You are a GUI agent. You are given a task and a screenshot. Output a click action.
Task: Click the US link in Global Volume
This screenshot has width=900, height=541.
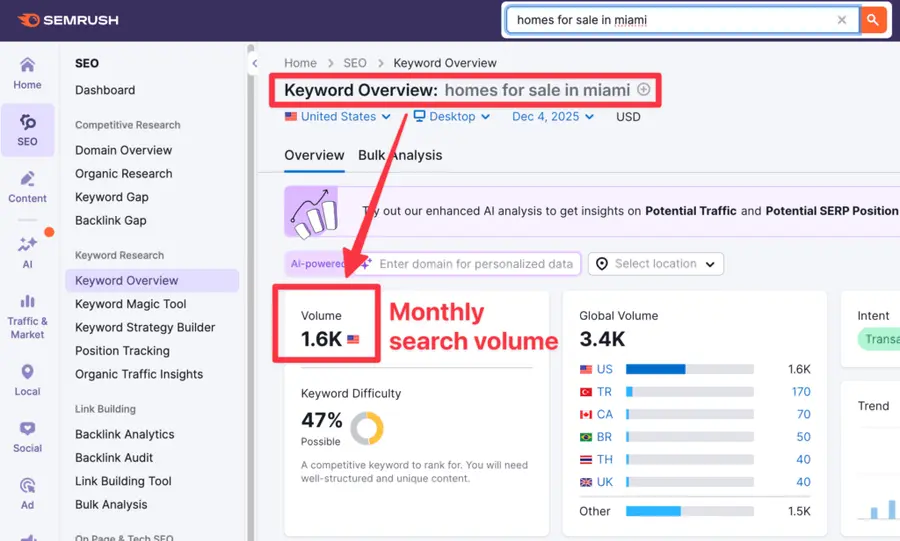604,369
